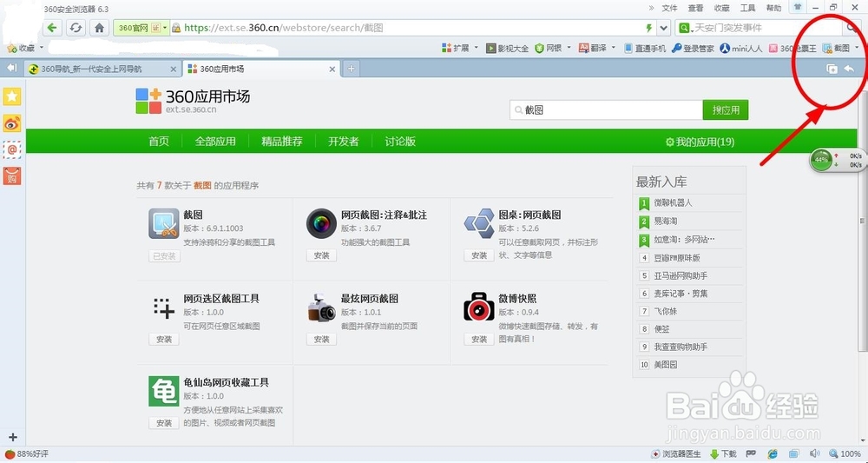The width and height of the screenshot is (868, 463).
Task: Click the search magnifier in browser toolbar
Action: click(852, 28)
